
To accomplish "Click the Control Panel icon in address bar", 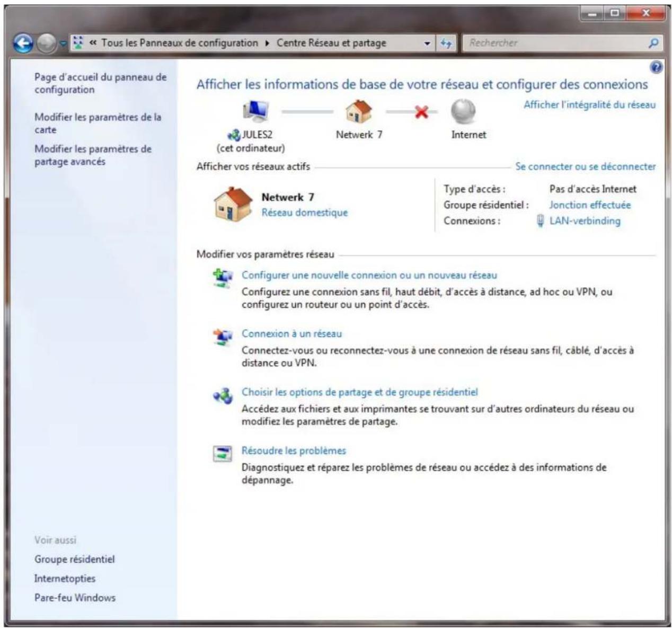I will [x=78, y=43].
